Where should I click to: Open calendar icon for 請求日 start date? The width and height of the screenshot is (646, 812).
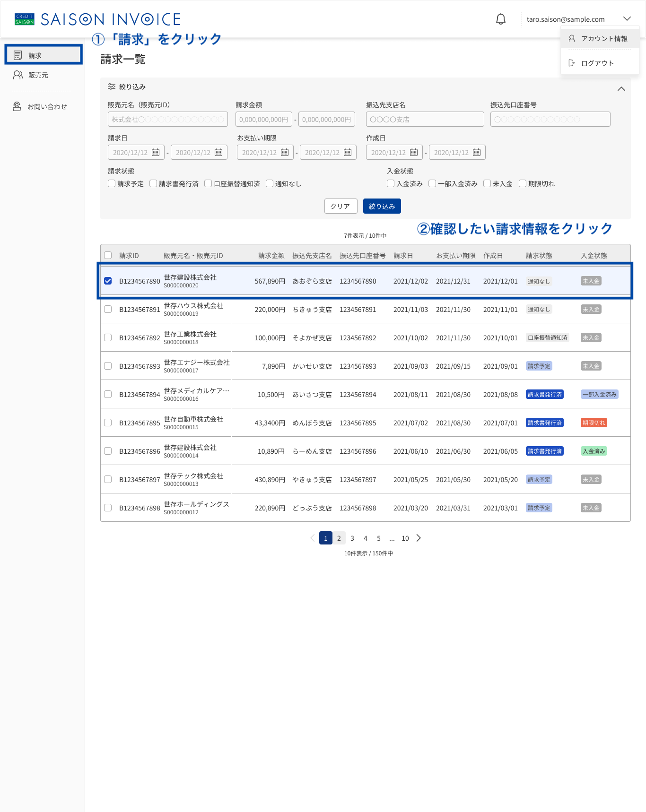156,152
